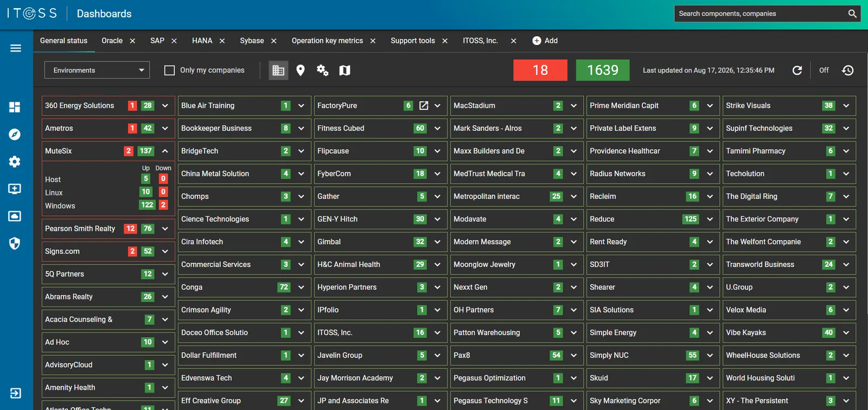Switch to the Sybase tab

point(252,41)
